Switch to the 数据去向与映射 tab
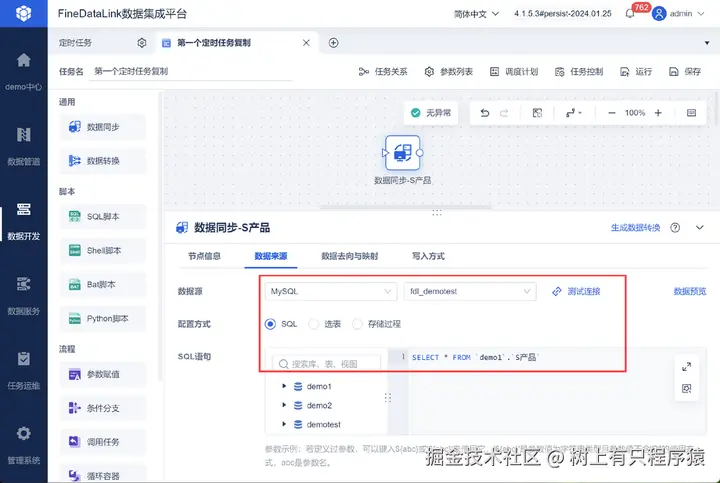This screenshot has height=483, width=720. (x=349, y=256)
